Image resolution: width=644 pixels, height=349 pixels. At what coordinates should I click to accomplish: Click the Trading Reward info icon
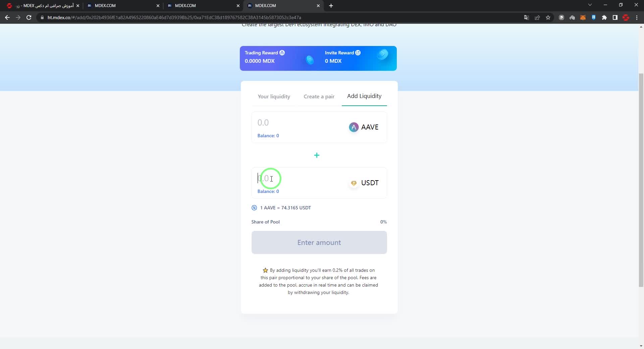pos(282,53)
